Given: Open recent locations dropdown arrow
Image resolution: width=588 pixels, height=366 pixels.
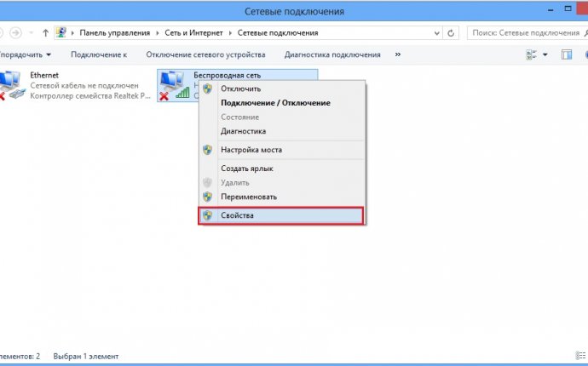Looking at the screenshot, I should tap(32, 33).
